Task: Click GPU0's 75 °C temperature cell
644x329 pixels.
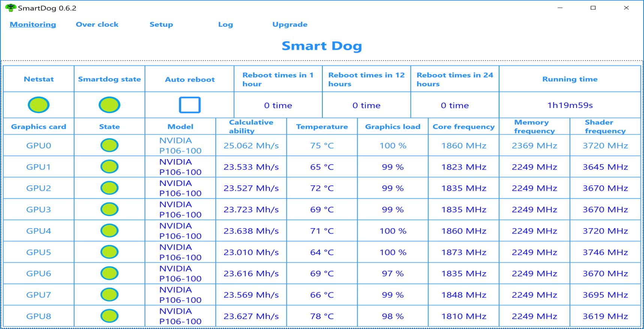Action: click(322, 146)
